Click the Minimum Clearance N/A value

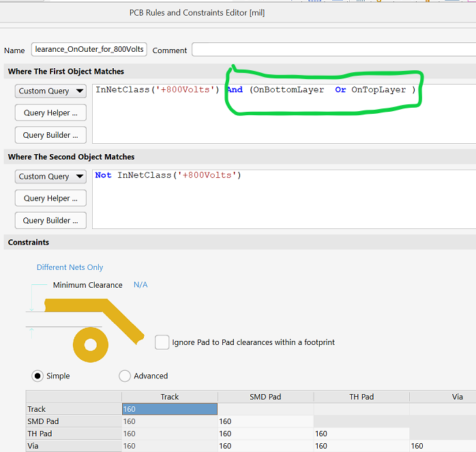(140, 285)
